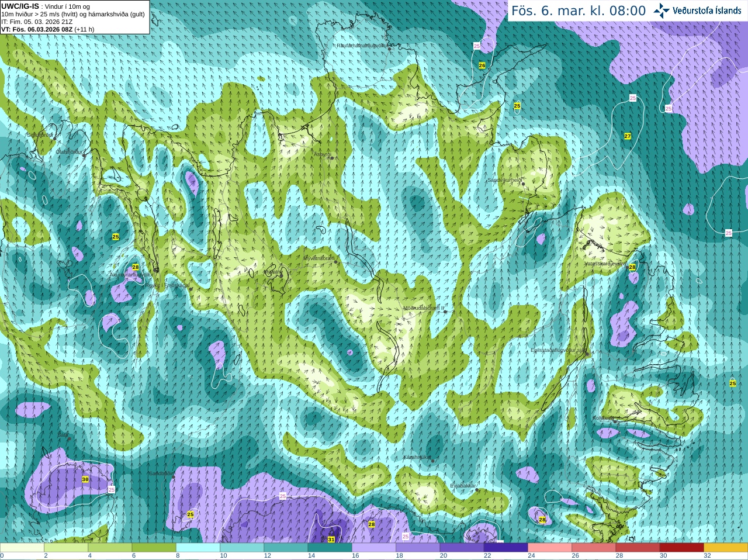
Task: Click the 8–10 m/s legend swatch
Action: [x=198, y=548]
